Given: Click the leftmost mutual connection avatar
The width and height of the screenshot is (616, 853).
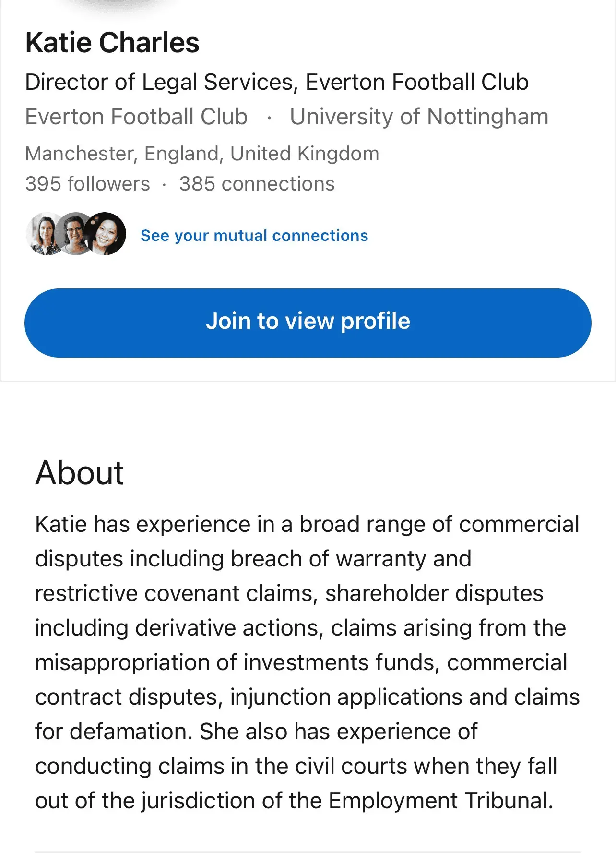Looking at the screenshot, I should (x=42, y=234).
